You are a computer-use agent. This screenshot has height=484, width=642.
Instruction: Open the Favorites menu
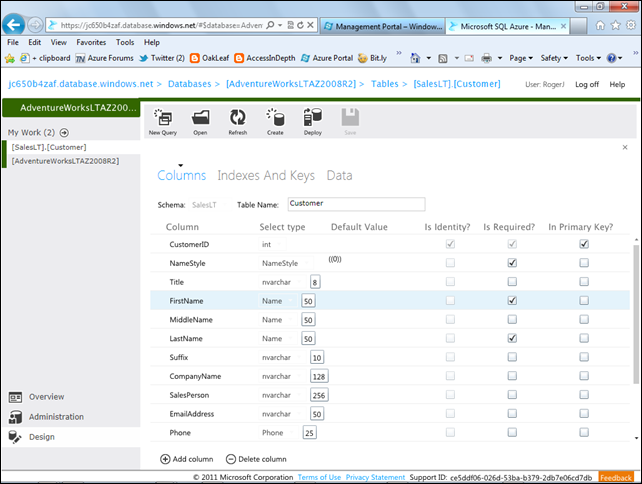coord(91,43)
